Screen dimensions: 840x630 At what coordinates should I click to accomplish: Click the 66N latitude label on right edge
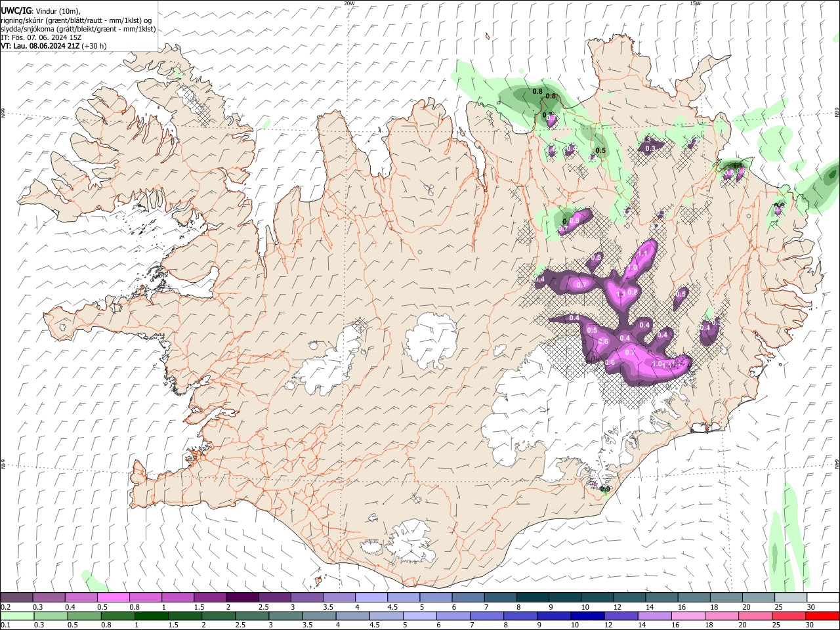(x=837, y=113)
